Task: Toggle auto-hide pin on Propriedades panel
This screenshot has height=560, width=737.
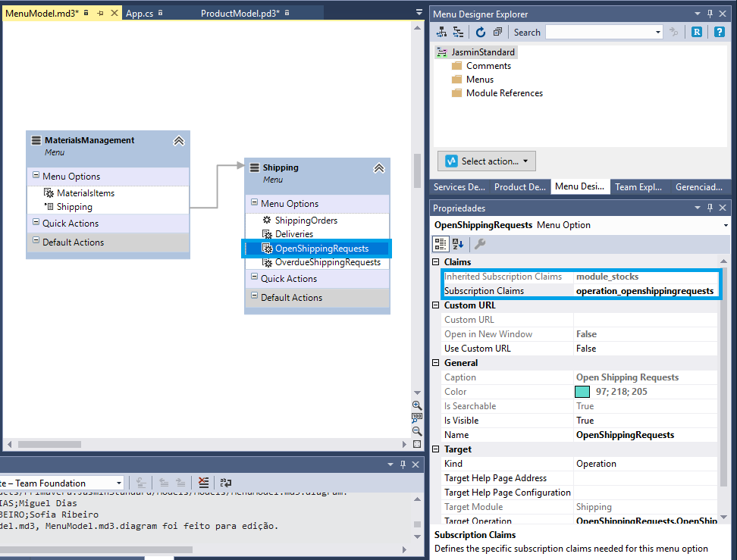Action: coord(710,208)
